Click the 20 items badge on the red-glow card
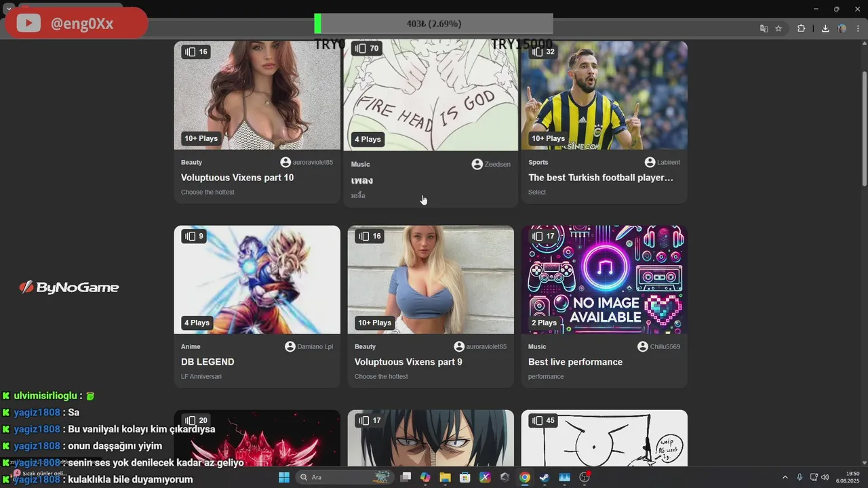Image resolution: width=868 pixels, height=488 pixels. tap(196, 420)
